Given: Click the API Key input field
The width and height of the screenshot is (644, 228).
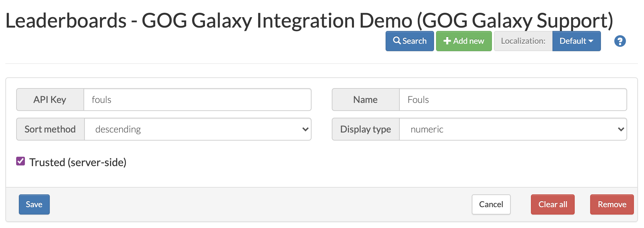Looking at the screenshot, I should pos(197,100).
